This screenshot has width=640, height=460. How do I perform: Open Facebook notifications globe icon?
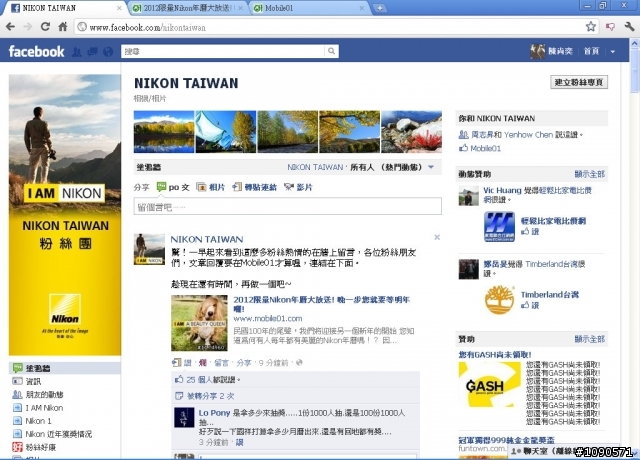coord(108,51)
